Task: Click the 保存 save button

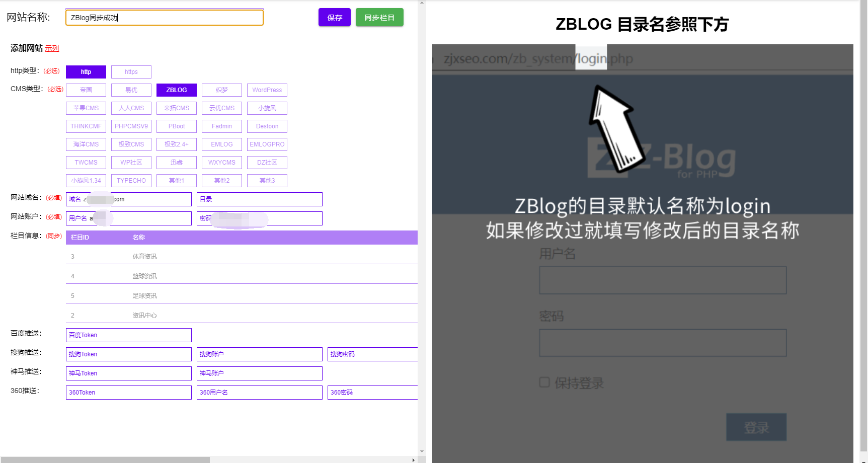Action: (x=334, y=18)
